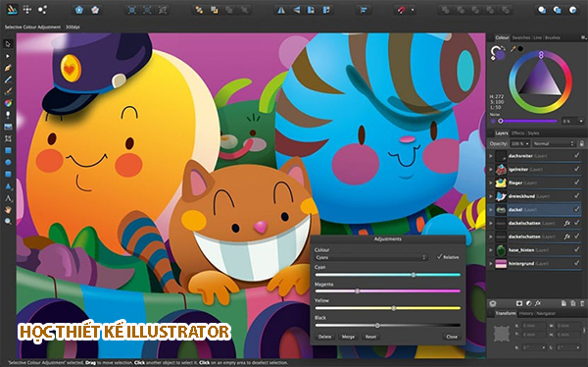Expand the hintergrund layer
Screen dimensions: 588x367
491,263
